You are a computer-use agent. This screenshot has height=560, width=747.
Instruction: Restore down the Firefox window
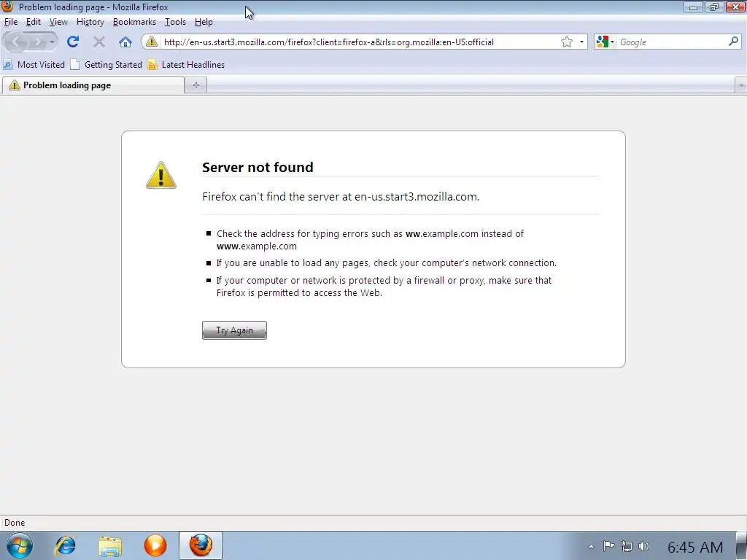(713, 7)
